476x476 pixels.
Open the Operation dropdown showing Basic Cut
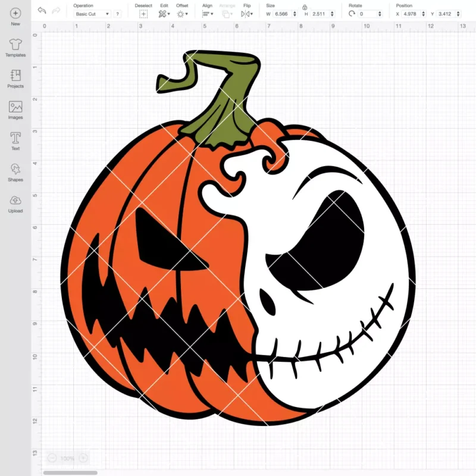point(92,14)
